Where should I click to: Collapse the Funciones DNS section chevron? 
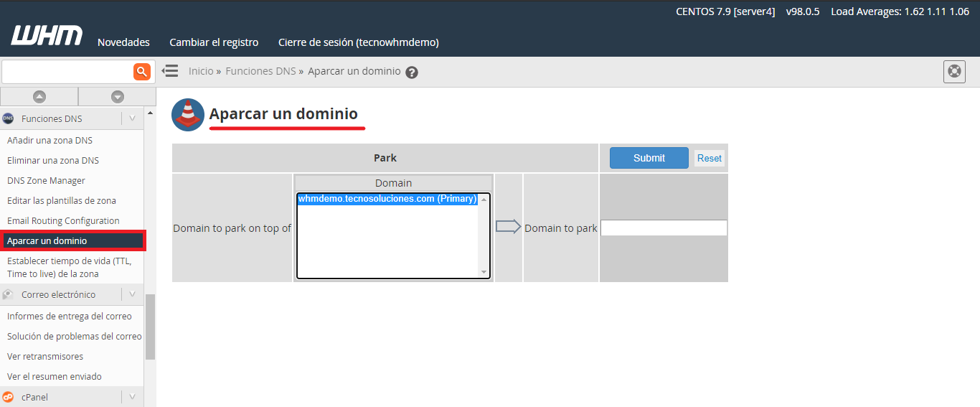click(132, 118)
